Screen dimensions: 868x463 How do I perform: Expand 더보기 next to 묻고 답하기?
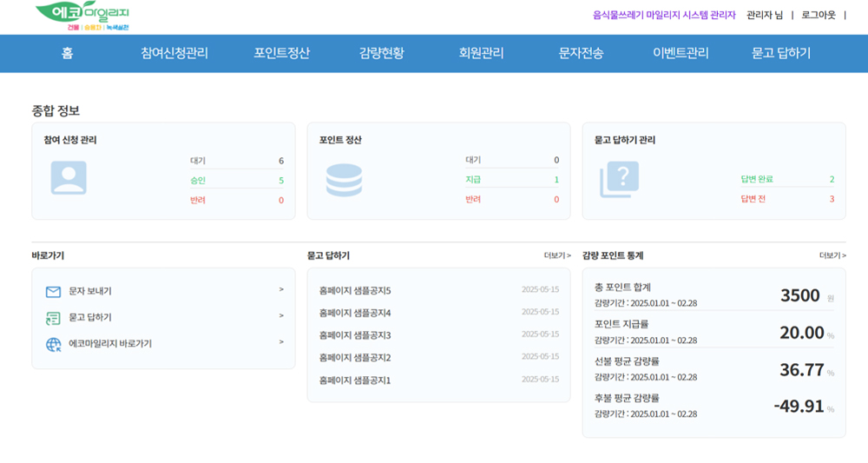click(557, 255)
